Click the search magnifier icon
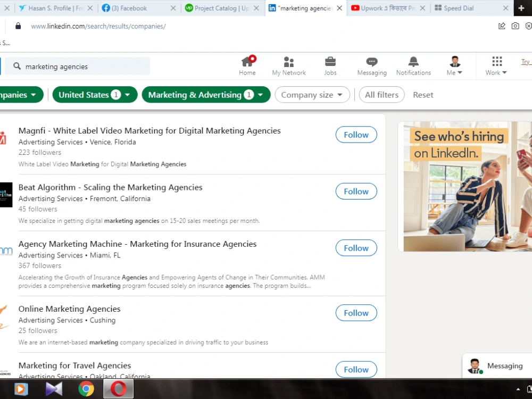This screenshot has width=532, height=399. click(x=17, y=66)
